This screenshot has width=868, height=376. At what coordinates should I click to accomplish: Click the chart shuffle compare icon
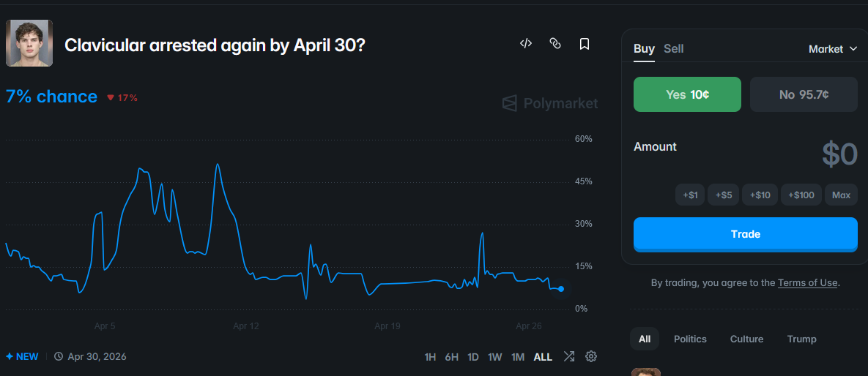point(569,356)
